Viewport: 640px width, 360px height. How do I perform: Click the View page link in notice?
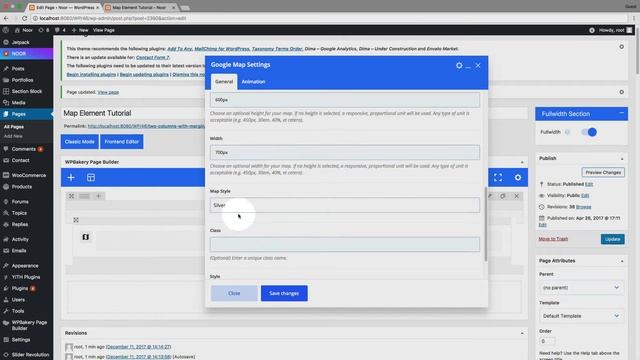click(x=108, y=92)
